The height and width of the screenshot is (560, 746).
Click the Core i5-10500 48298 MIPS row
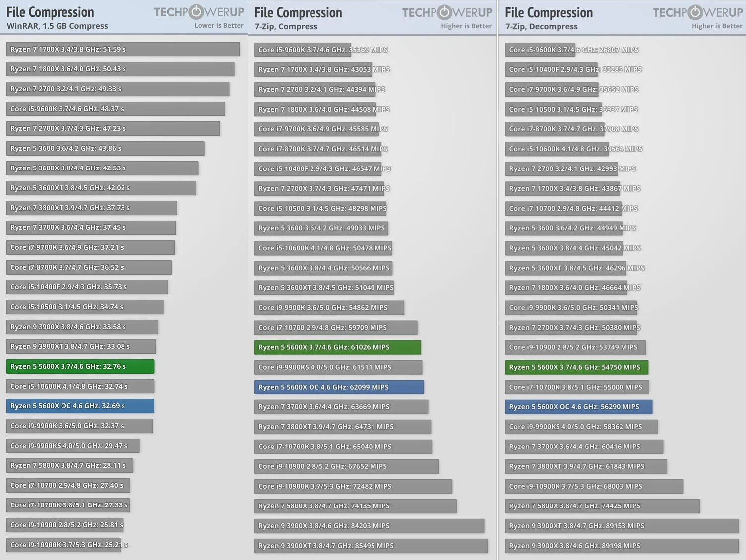(x=320, y=208)
